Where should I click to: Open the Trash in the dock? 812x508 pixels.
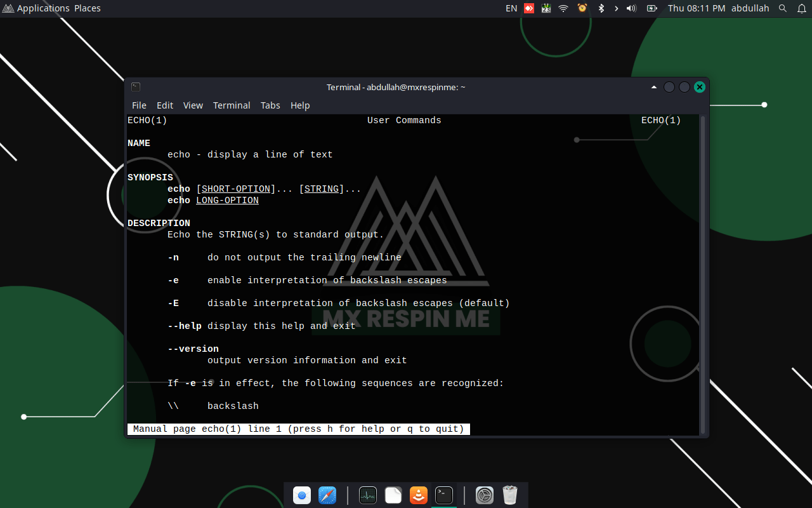(x=510, y=495)
